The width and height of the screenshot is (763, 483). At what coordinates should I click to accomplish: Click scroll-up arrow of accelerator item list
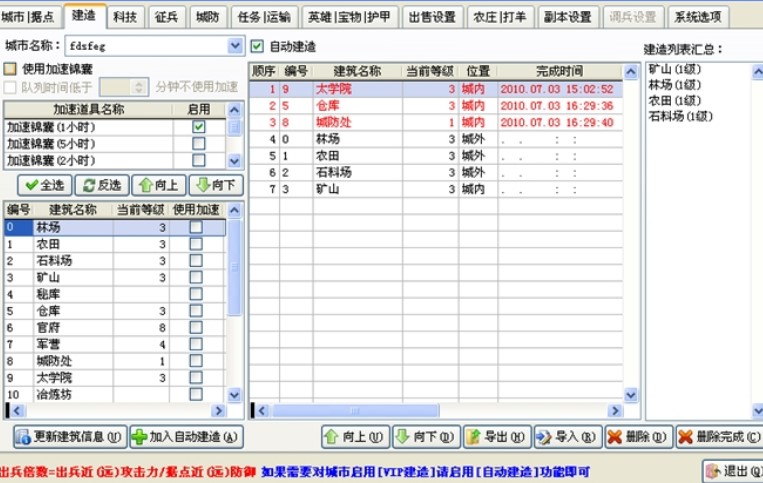pyautogui.click(x=235, y=110)
